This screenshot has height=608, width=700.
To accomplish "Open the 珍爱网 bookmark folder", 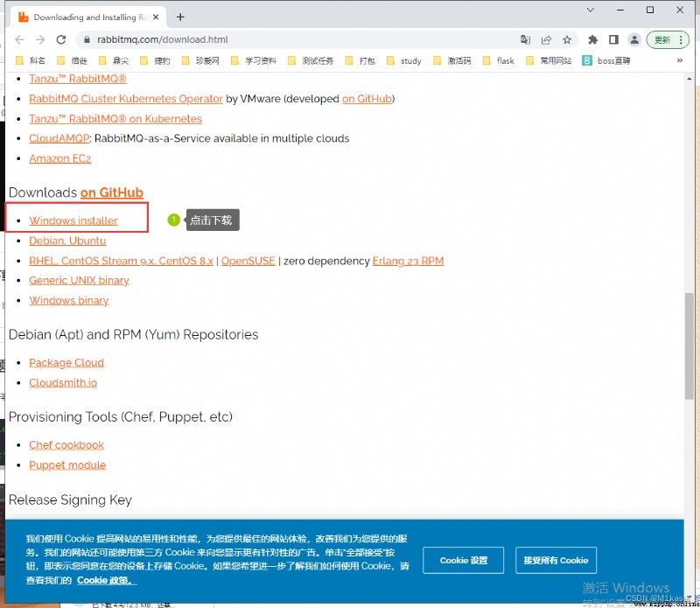I will pyautogui.click(x=200, y=60).
